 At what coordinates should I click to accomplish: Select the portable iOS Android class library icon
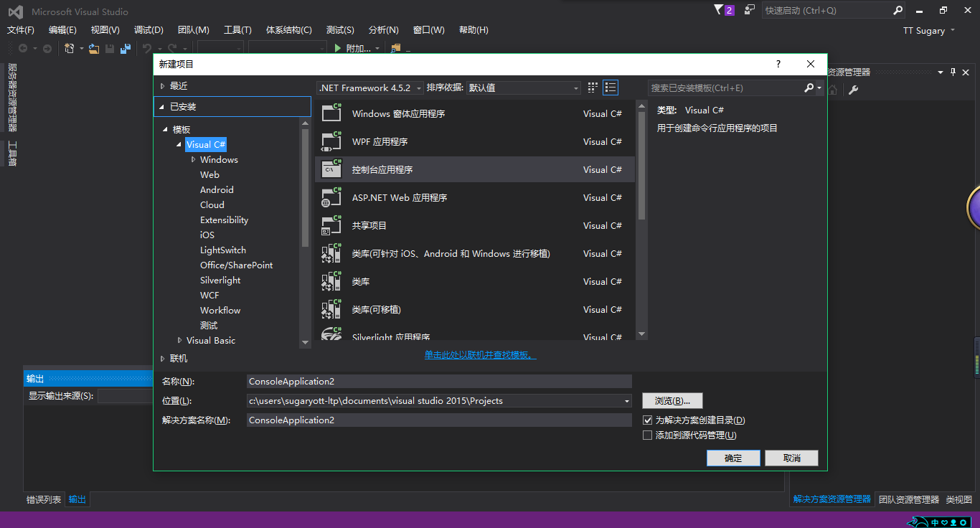[x=331, y=253]
